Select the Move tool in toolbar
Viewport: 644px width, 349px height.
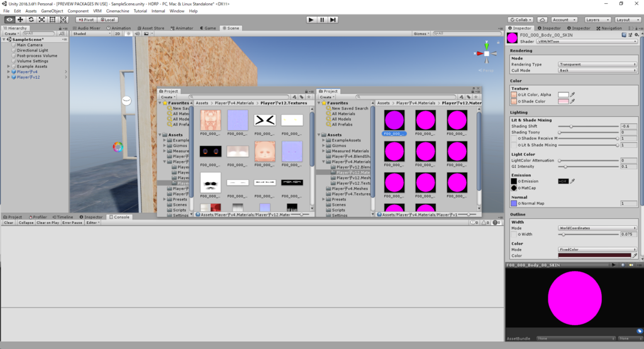click(20, 19)
